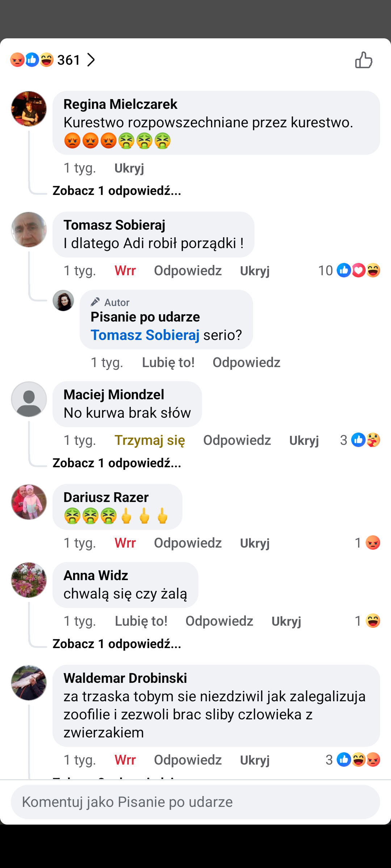Tap the haha reaction on Anna Widz's comment

373,621
